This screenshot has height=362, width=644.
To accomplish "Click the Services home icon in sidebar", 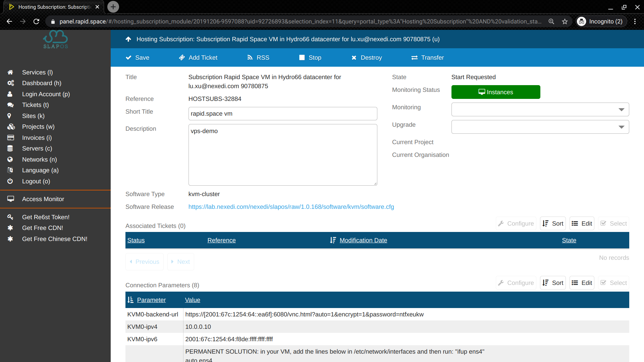I will point(10,72).
